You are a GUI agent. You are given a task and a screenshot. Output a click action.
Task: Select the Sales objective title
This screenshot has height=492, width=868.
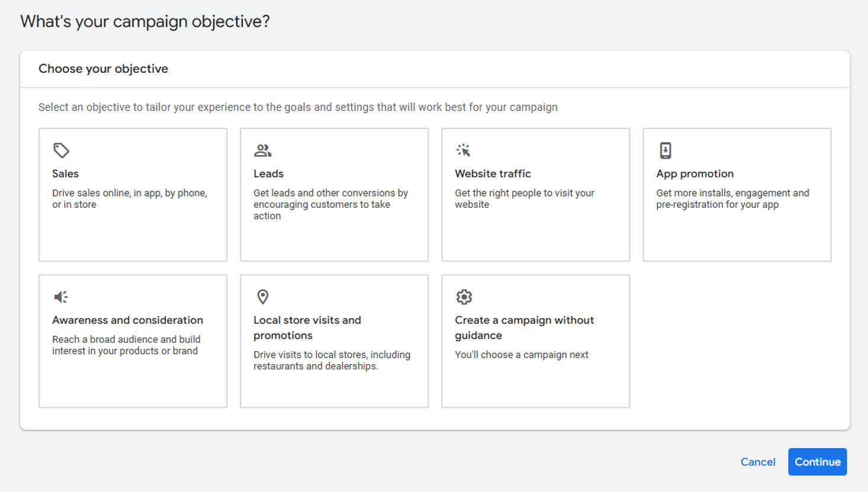click(65, 173)
